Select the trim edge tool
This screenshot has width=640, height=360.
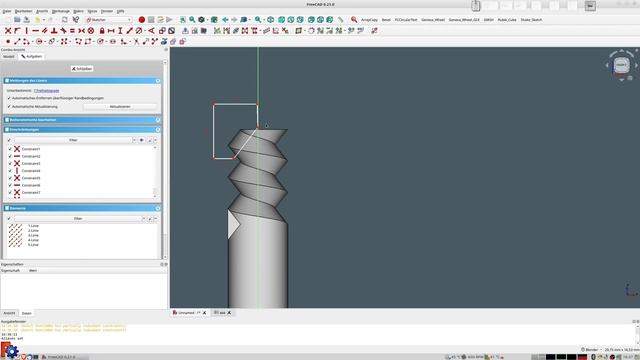[x=136, y=42]
